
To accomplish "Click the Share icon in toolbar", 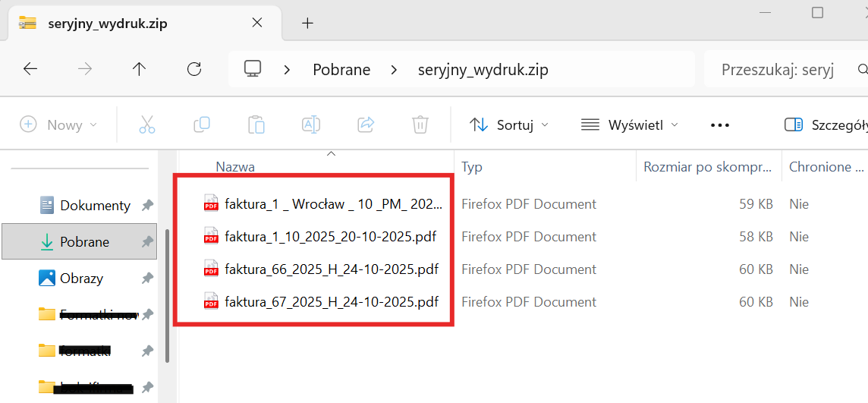I will [366, 124].
